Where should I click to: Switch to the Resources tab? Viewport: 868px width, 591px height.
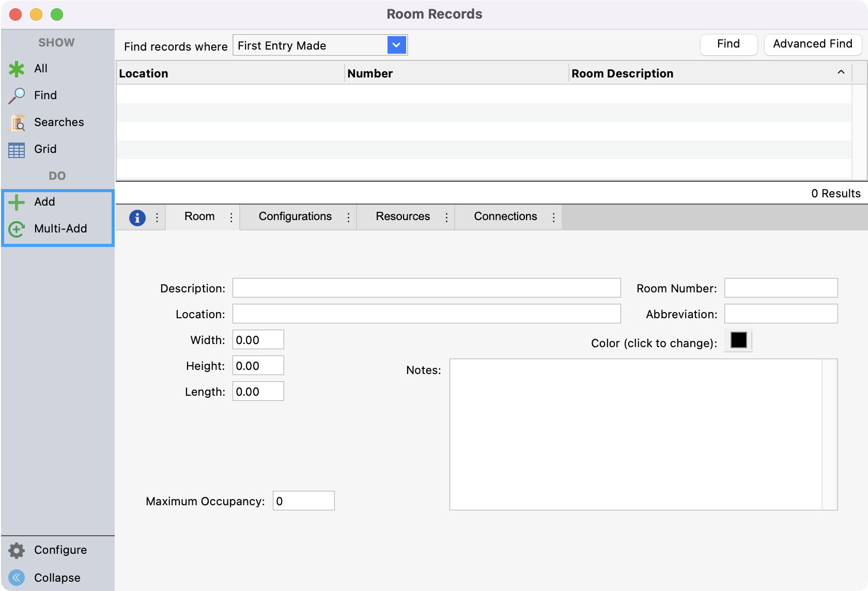(402, 216)
